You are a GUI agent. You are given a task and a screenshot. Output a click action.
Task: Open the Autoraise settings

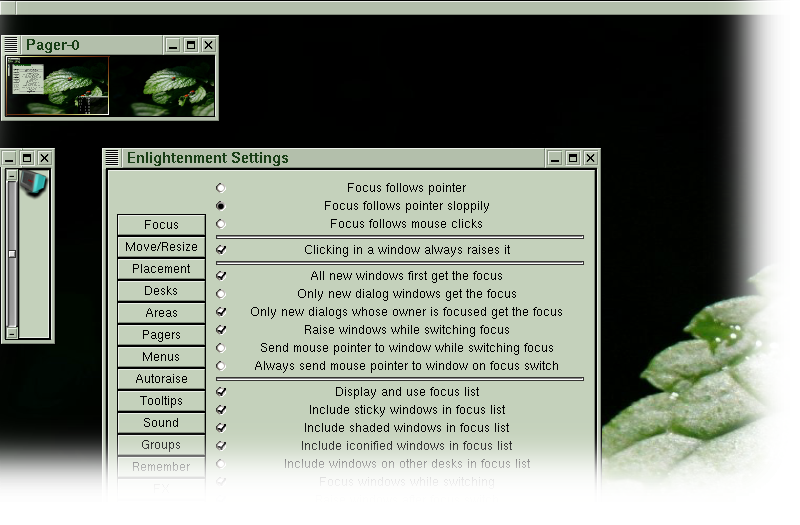[x=161, y=379]
